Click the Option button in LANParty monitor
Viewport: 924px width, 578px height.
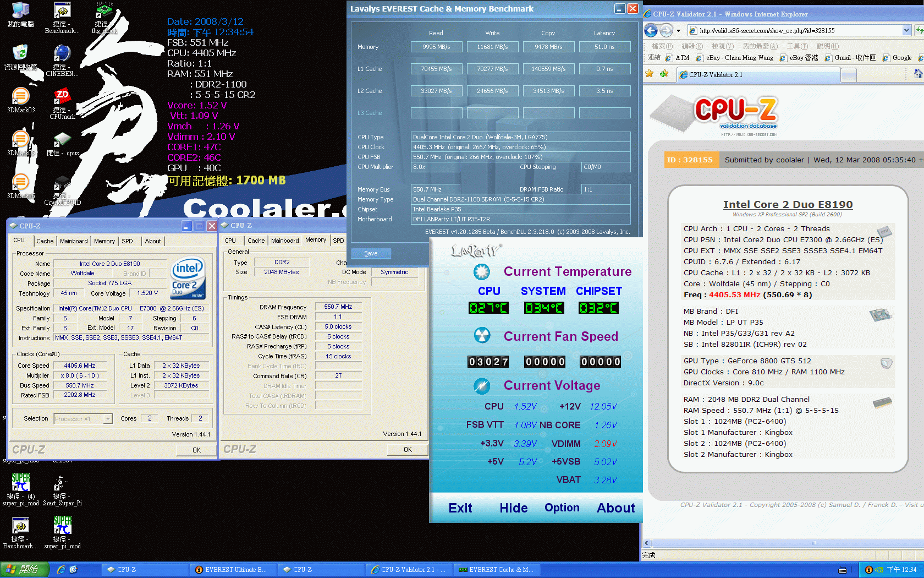coord(562,508)
